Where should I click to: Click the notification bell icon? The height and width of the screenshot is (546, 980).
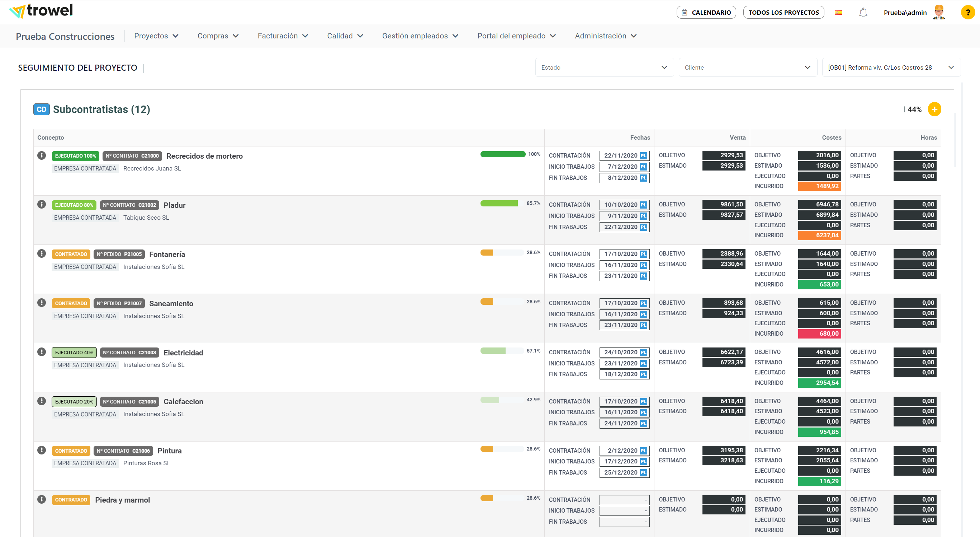(863, 13)
